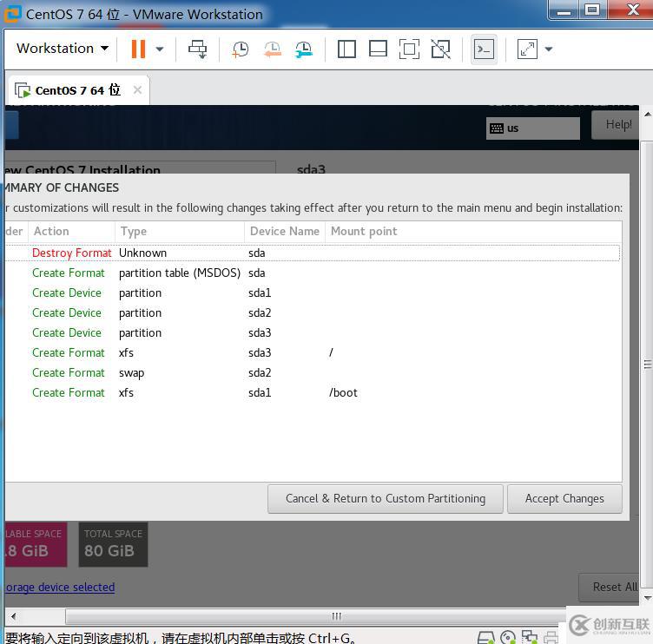This screenshot has height=644, width=653.
Task: Select the Destroy Format sda row
Action: tap(313, 253)
